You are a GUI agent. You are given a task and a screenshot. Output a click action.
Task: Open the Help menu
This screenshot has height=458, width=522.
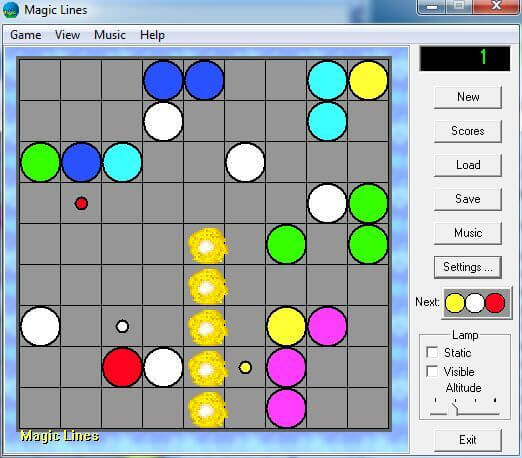tap(152, 35)
